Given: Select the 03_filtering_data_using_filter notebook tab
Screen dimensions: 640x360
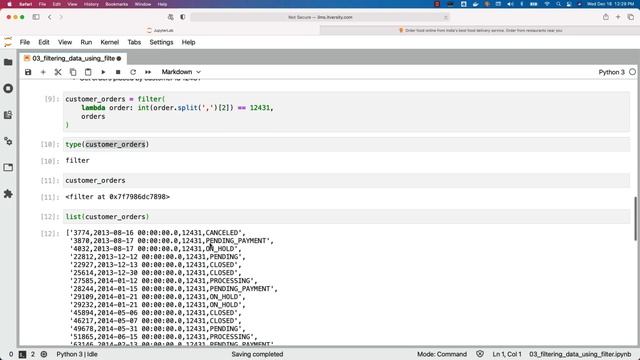Looking at the screenshot, I should click(x=73, y=58).
